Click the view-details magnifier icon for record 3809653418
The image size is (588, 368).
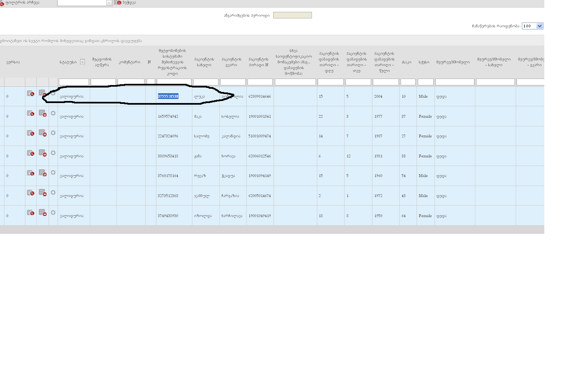[x=31, y=153]
